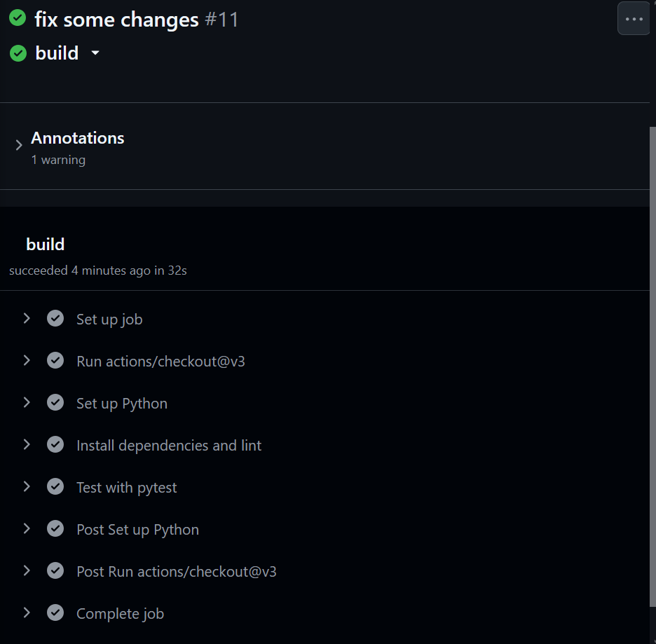Expand the Set up job step logs

27,318
